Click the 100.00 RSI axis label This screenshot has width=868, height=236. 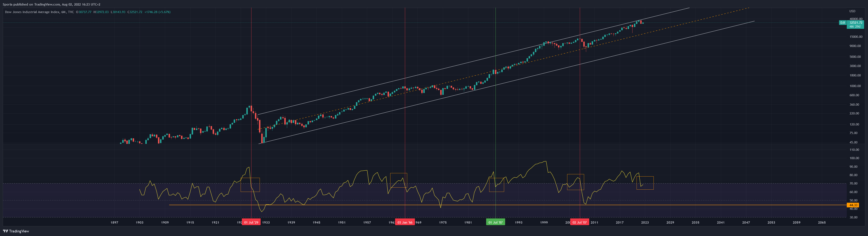tap(855, 158)
